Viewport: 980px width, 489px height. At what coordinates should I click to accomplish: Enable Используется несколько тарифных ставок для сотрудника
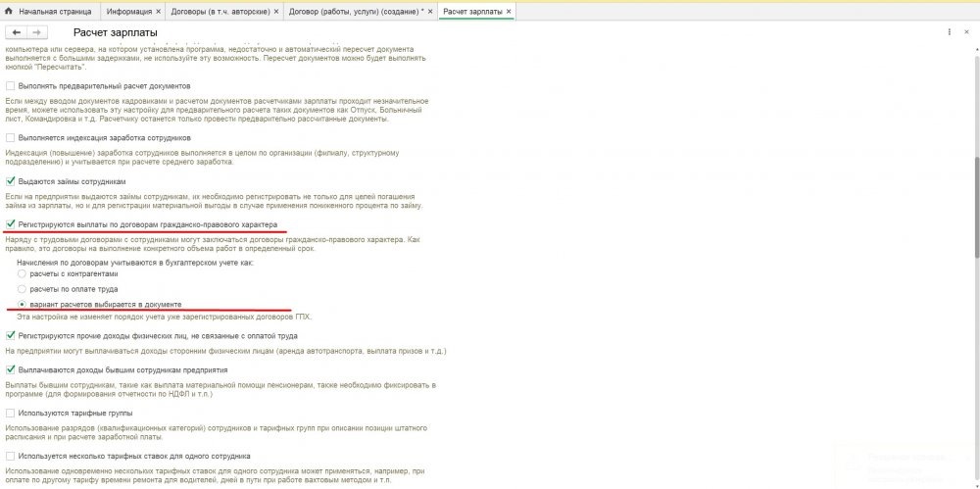[x=10, y=457]
